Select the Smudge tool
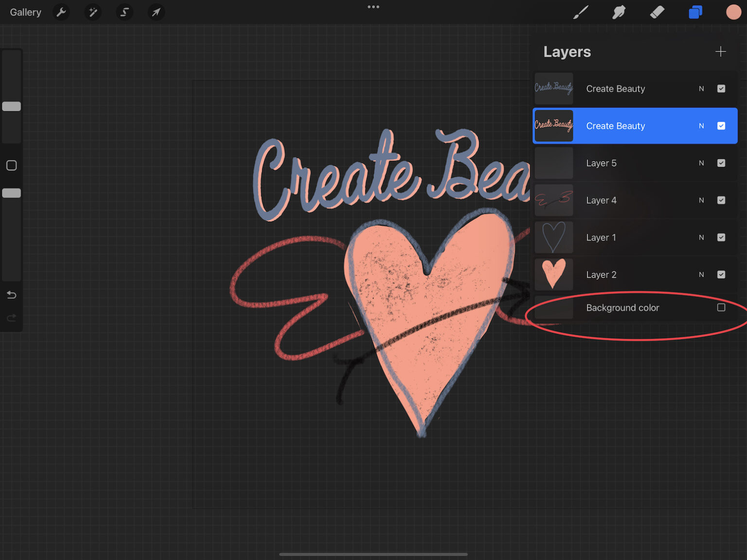The width and height of the screenshot is (747, 560). click(619, 12)
